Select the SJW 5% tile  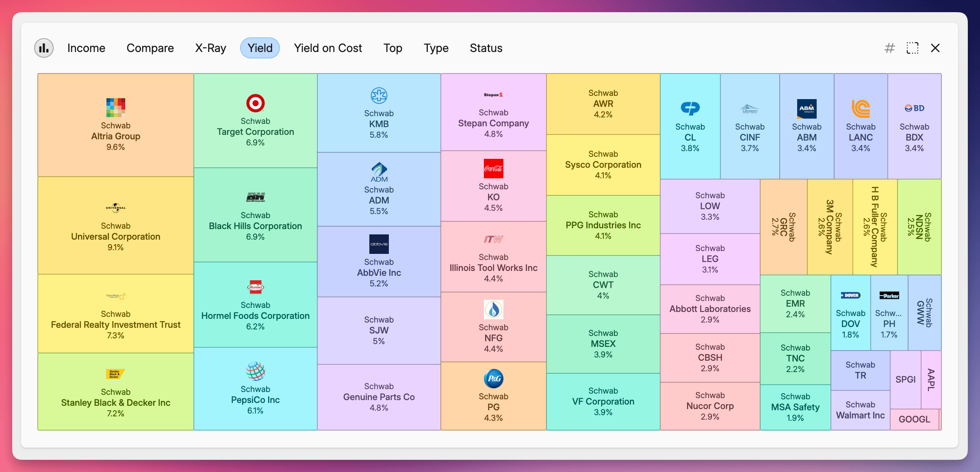[379, 331]
